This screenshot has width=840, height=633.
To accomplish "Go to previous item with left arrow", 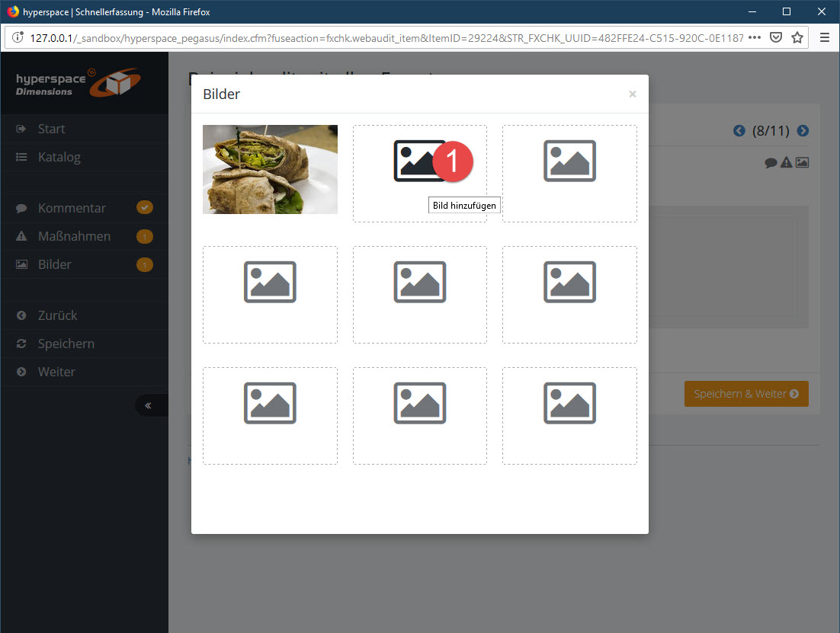I will tap(739, 131).
